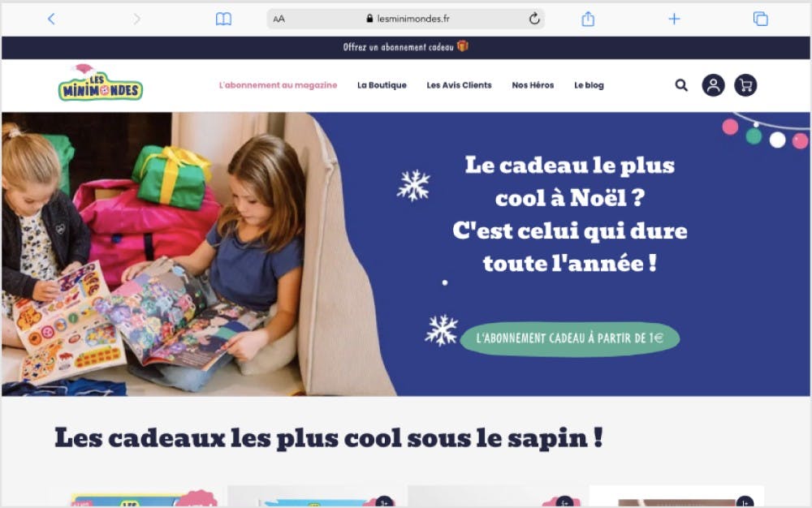This screenshot has width=812, height=508.
Task: Open L'abonnement au magazine menu item
Action: point(278,85)
